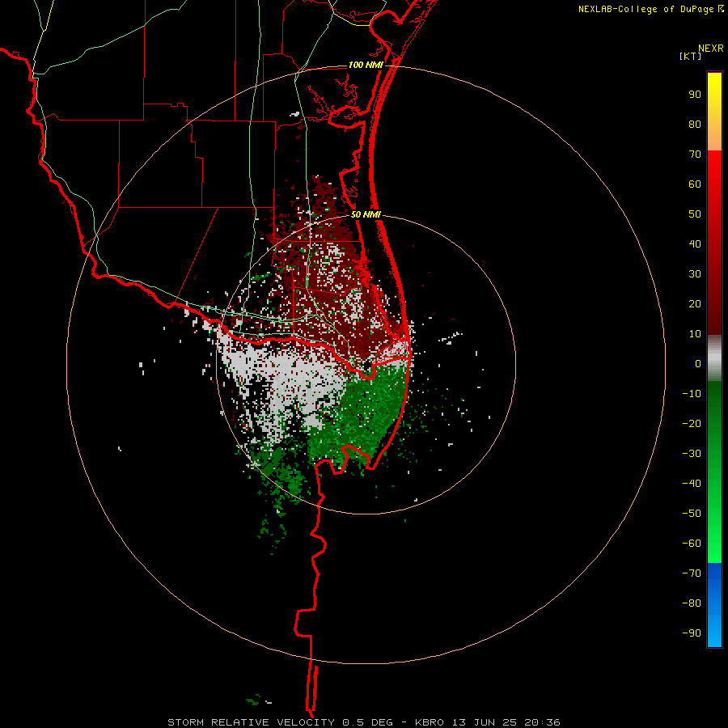Click the -60 value on the velocity scale
This screenshot has height=728, width=728.
click(x=692, y=544)
